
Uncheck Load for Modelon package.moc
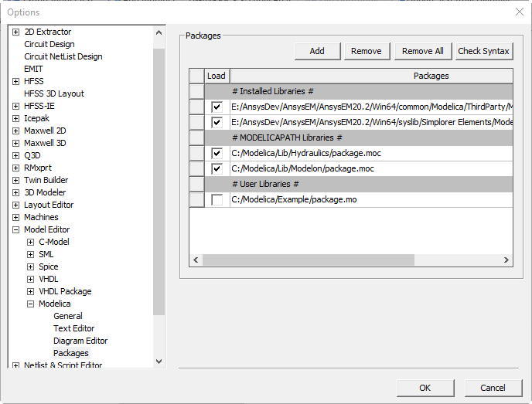coord(217,168)
